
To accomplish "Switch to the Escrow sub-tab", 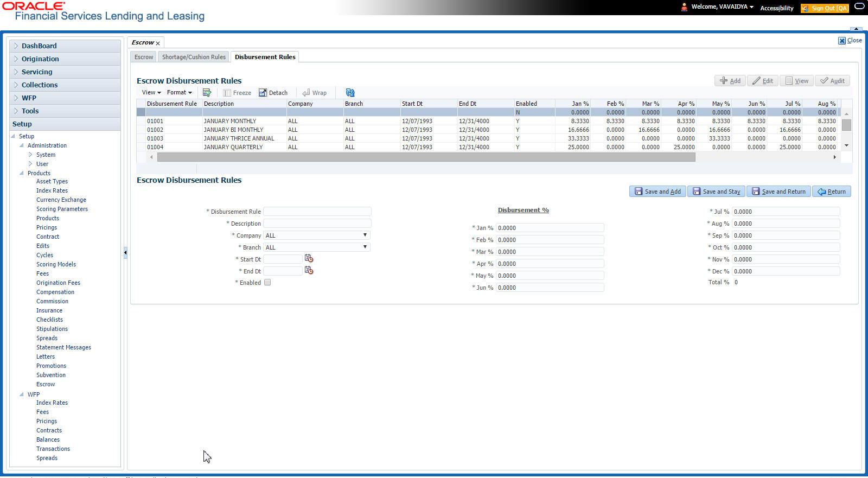I will (x=144, y=57).
